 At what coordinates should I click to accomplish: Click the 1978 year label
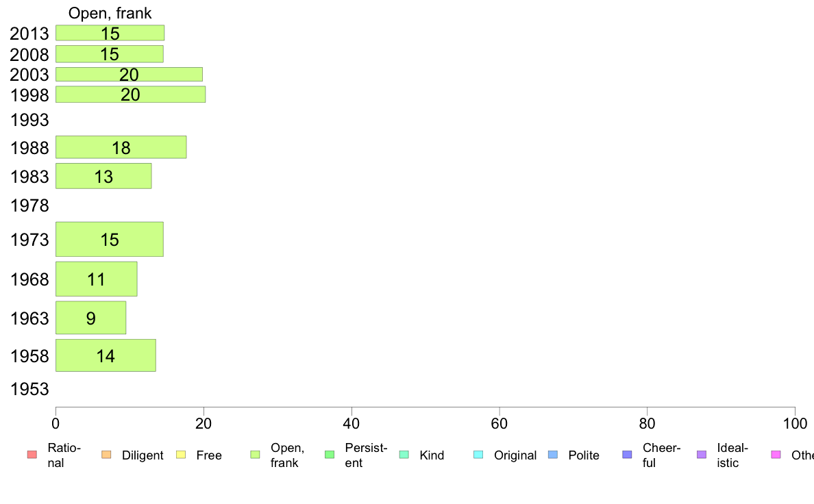(x=29, y=205)
